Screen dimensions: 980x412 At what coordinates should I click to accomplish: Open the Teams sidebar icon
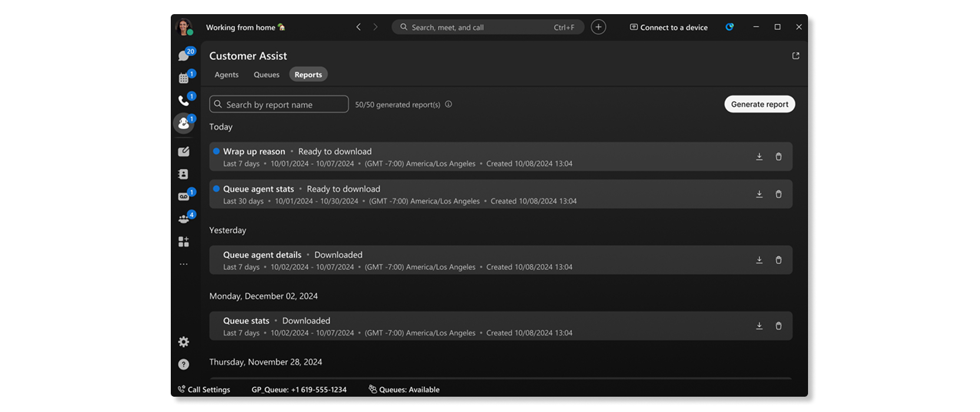pos(184,219)
